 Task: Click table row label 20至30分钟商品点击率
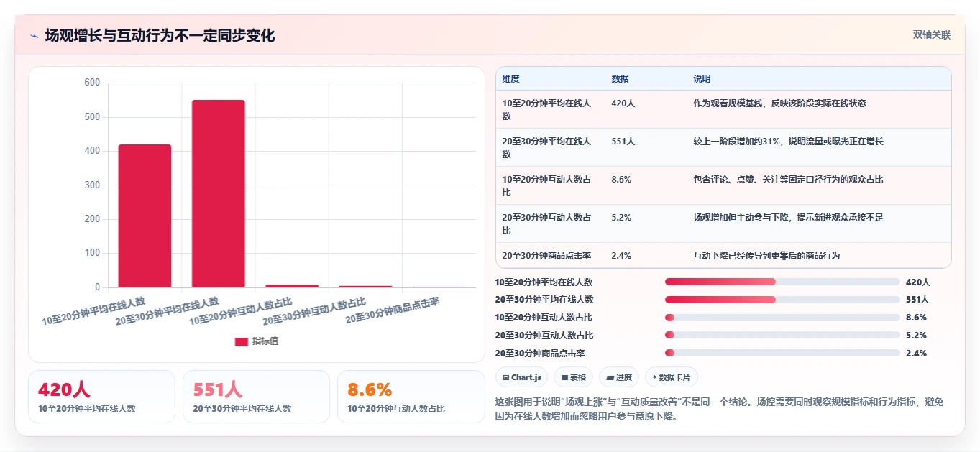pyautogui.click(x=548, y=256)
